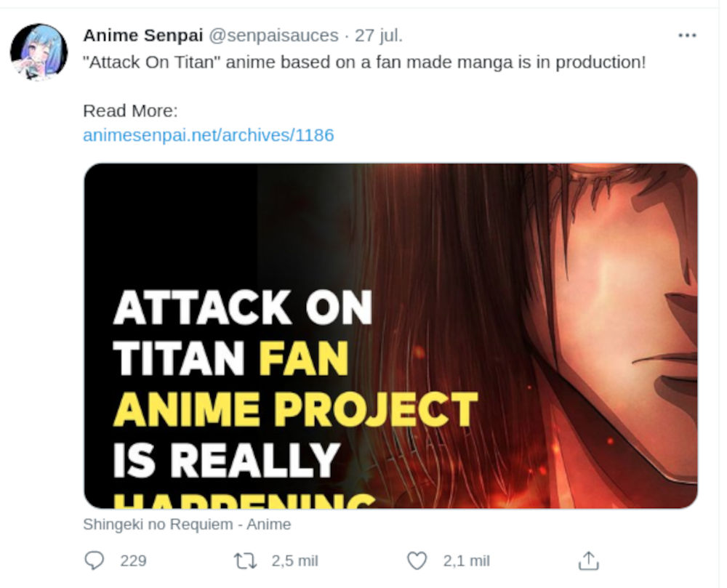Click the tweet text about fan made manga
727x588 pixels.
(x=363, y=63)
